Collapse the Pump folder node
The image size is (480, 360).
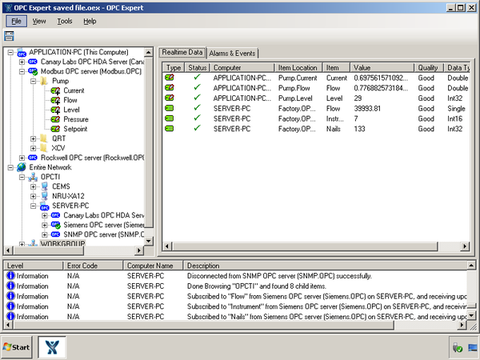coord(33,81)
